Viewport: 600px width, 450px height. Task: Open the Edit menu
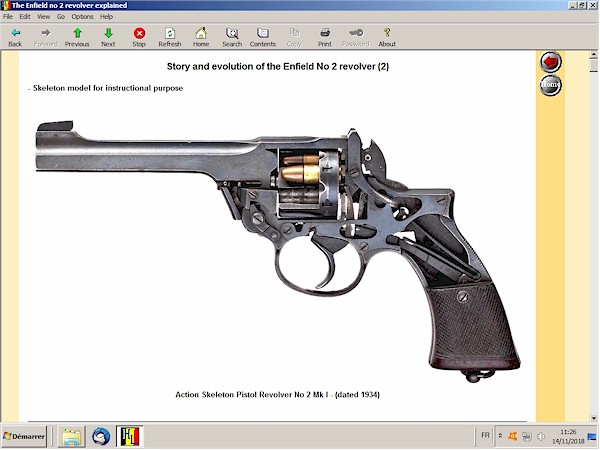coord(25,16)
